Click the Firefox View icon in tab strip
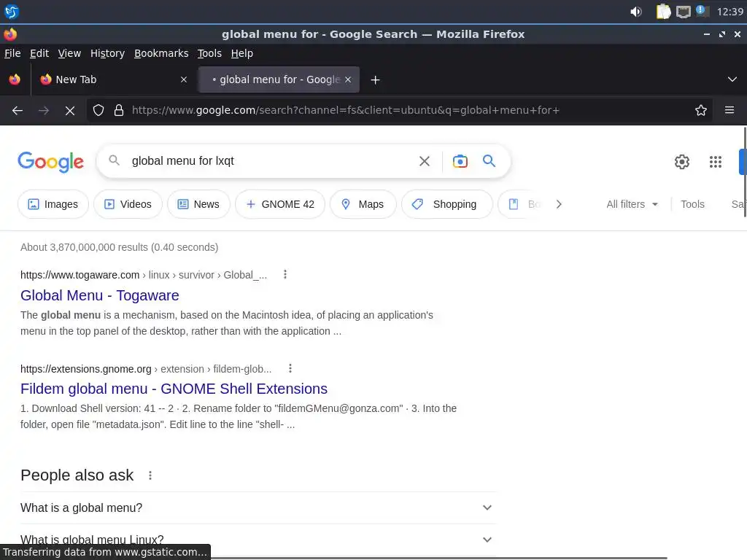Image resolution: width=747 pixels, height=560 pixels. pyautogui.click(x=15, y=79)
